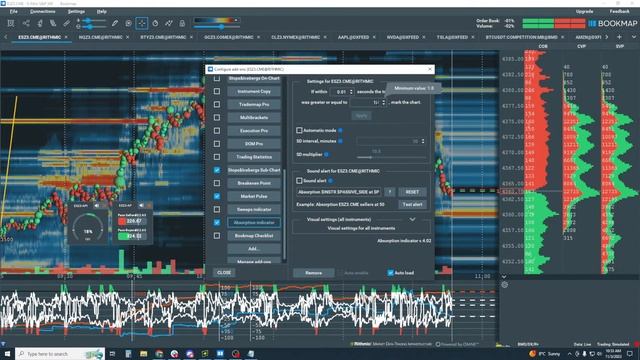Click the droplet icon in the toolbar

[155, 23]
